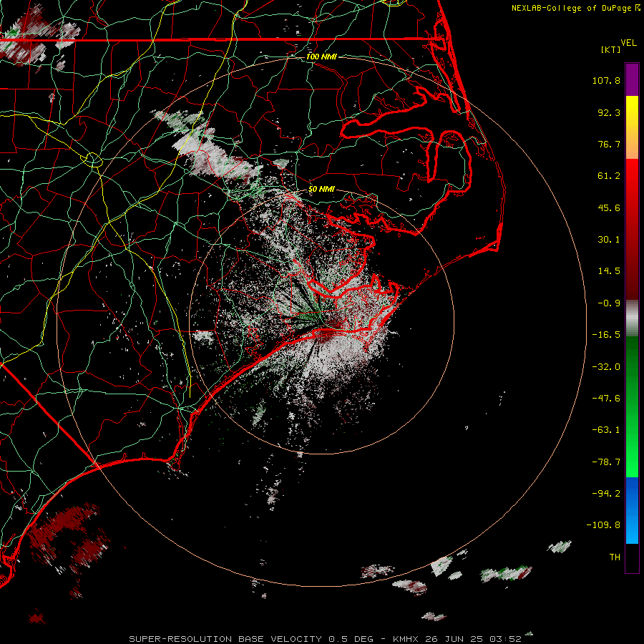Click the blue segment of color bar

pos(632,510)
